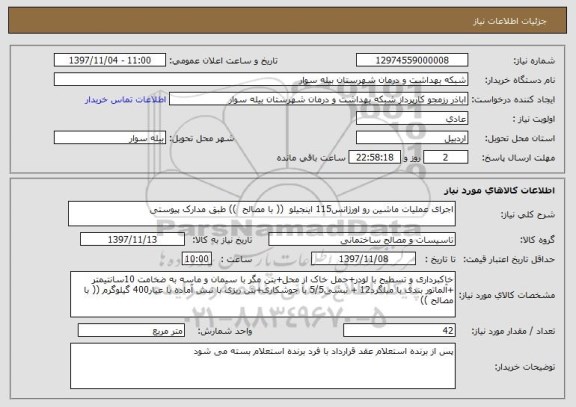Click the remaining days field showing 2
Image resolution: width=576 pixels, height=407 pixels.
pyautogui.click(x=445, y=157)
